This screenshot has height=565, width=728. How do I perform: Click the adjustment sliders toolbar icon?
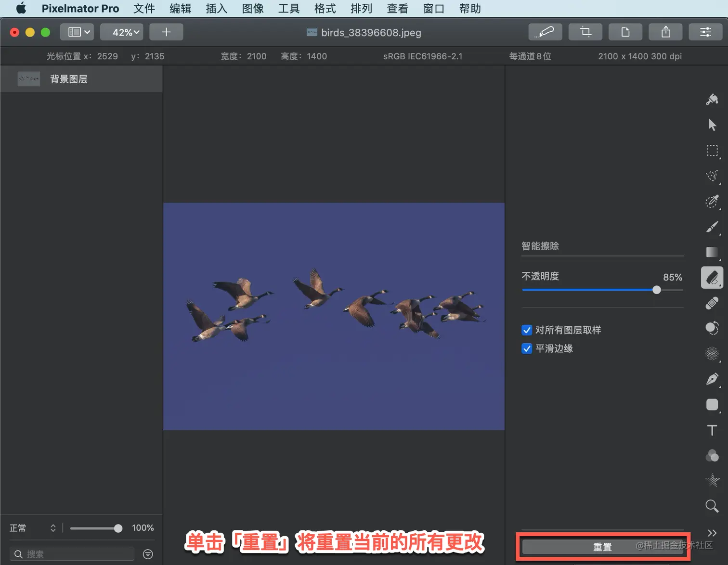pyautogui.click(x=705, y=32)
